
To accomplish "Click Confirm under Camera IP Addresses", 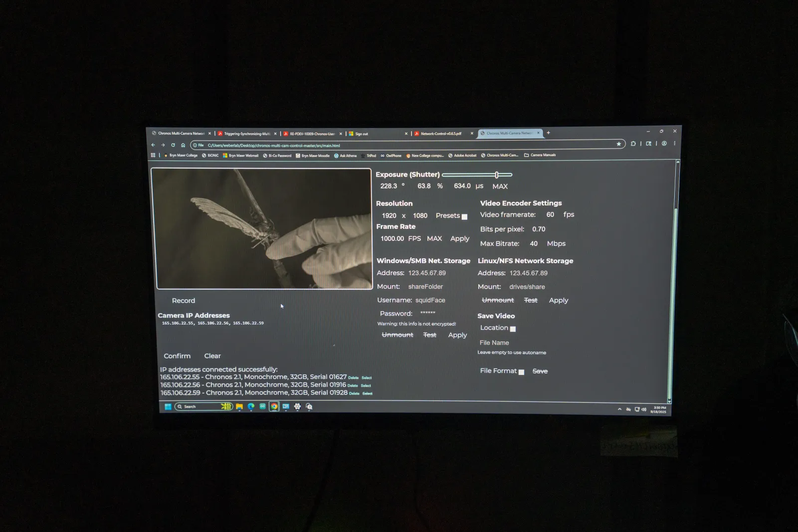I will (x=177, y=356).
